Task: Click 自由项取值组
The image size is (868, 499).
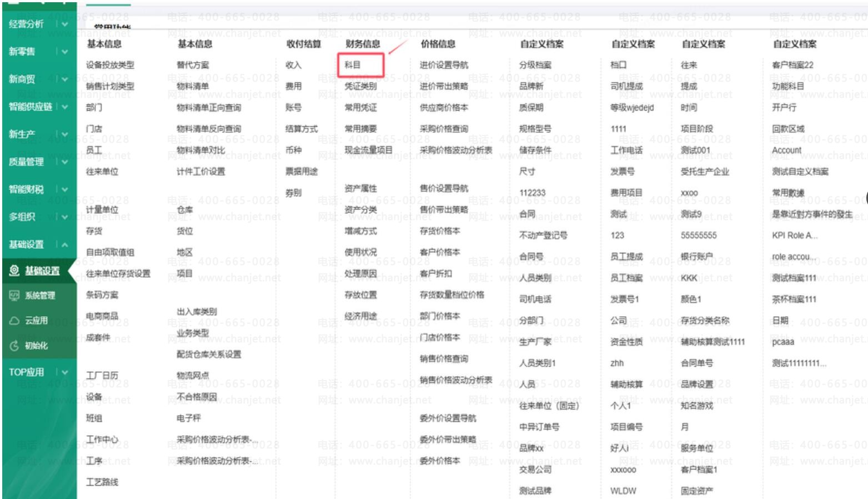Action: coord(110,252)
